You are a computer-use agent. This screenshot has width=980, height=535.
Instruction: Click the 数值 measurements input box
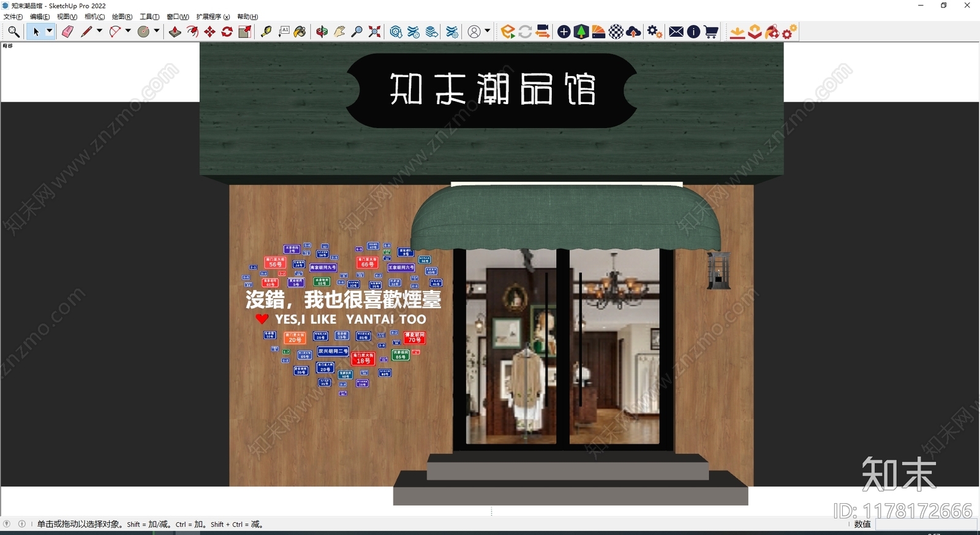[925, 525]
